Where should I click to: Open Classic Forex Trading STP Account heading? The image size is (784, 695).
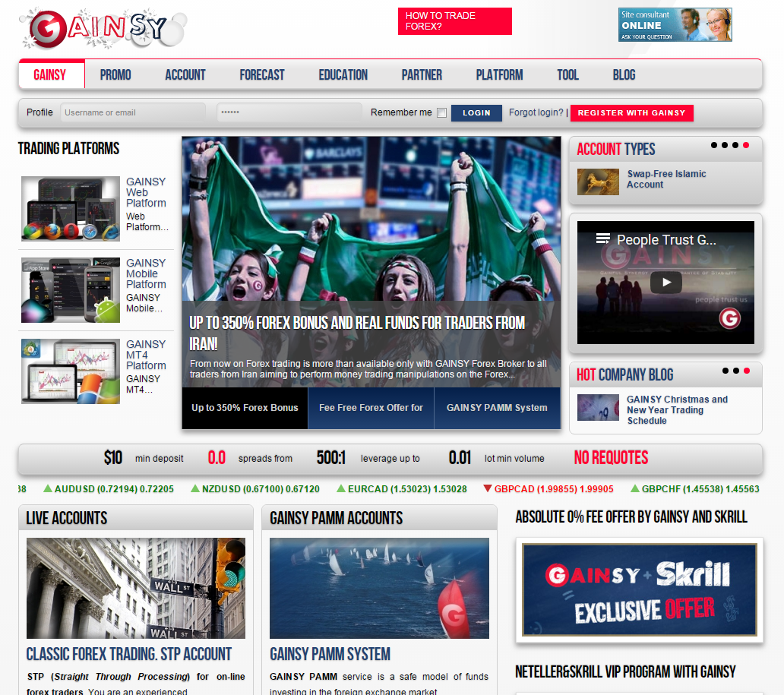pos(129,654)
